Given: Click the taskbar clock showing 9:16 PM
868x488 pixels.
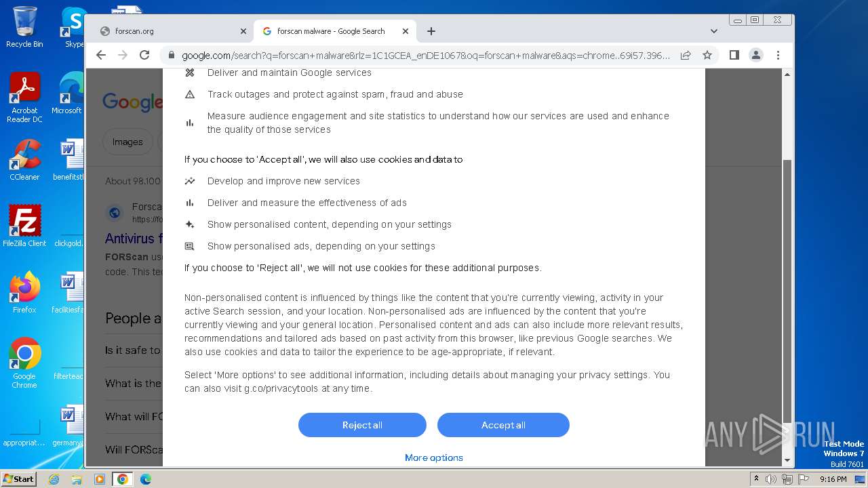Looking at the screenshot, I should point(833,479).
